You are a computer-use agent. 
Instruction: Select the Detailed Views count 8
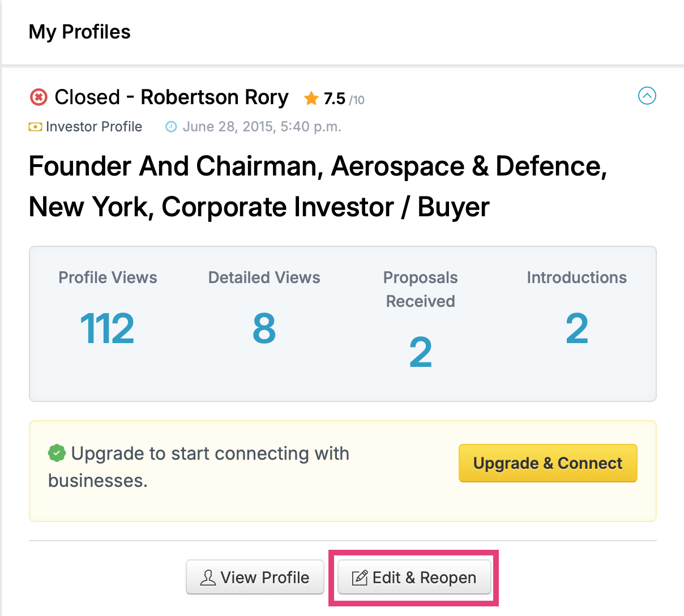point(264,328)
